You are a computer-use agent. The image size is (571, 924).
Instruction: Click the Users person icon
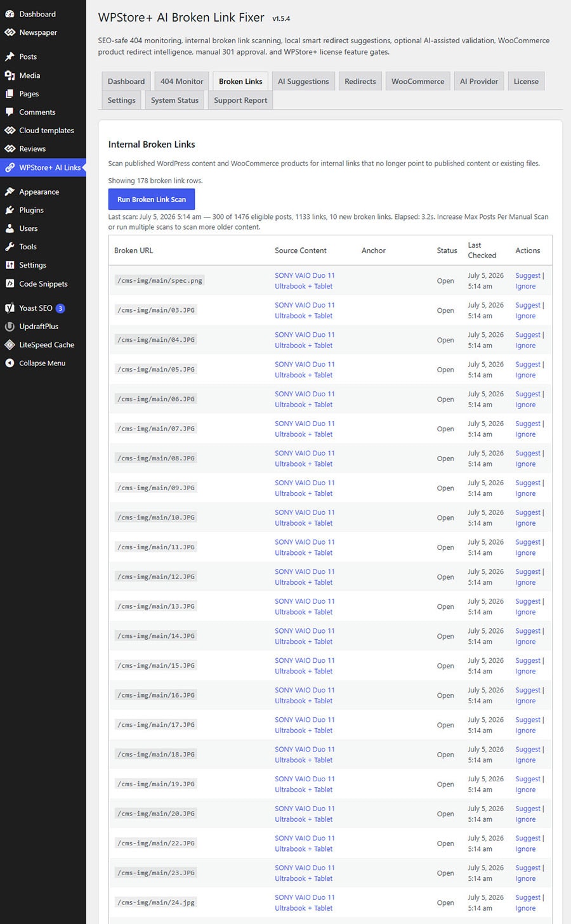click(x=10, y=228)
